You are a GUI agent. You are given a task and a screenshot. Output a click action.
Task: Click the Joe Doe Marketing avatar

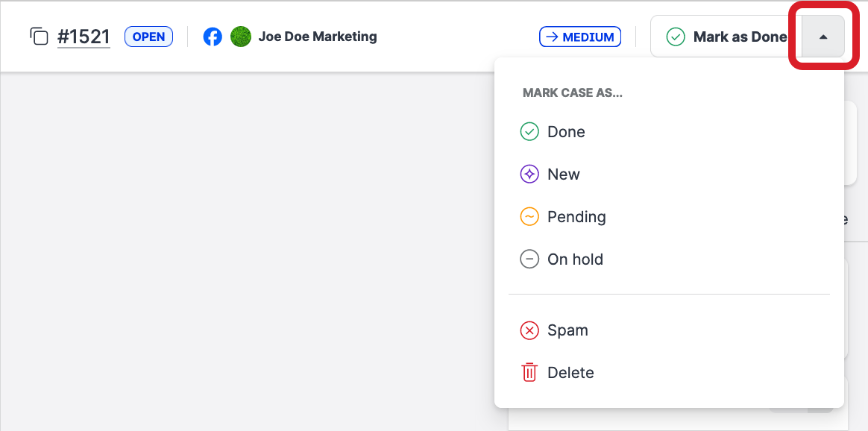(241, 37)
